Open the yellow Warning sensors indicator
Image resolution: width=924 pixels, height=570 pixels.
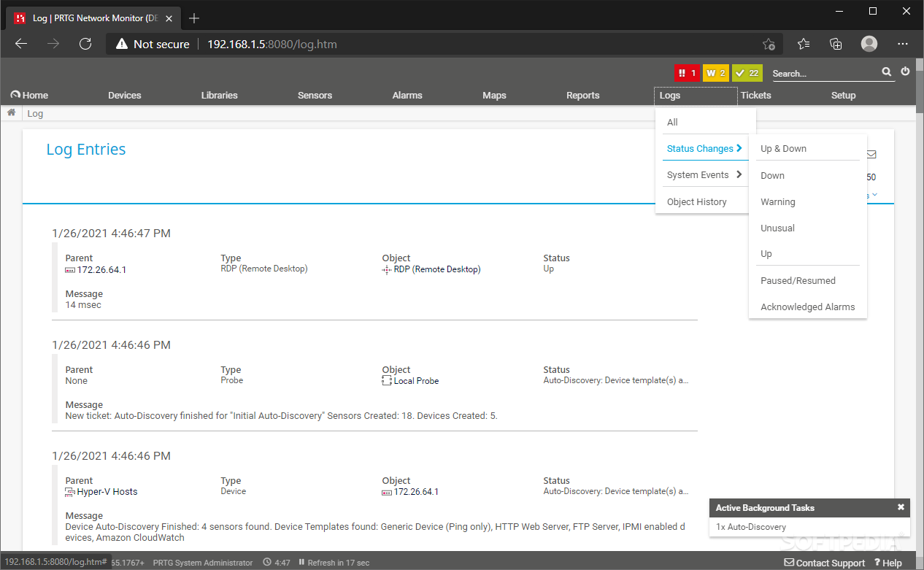(x=715, y=73)
